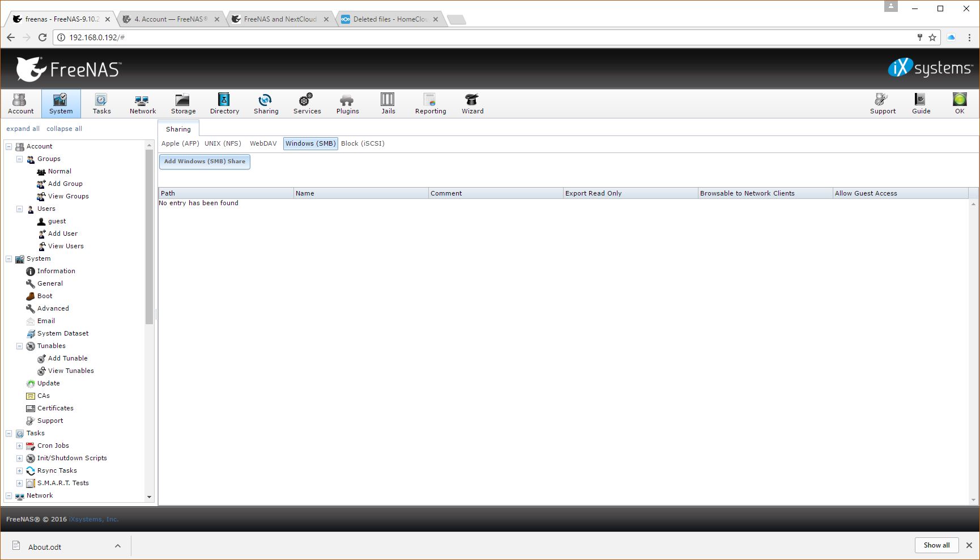
Task: Click the collapse all link
Action: point(64,129)
